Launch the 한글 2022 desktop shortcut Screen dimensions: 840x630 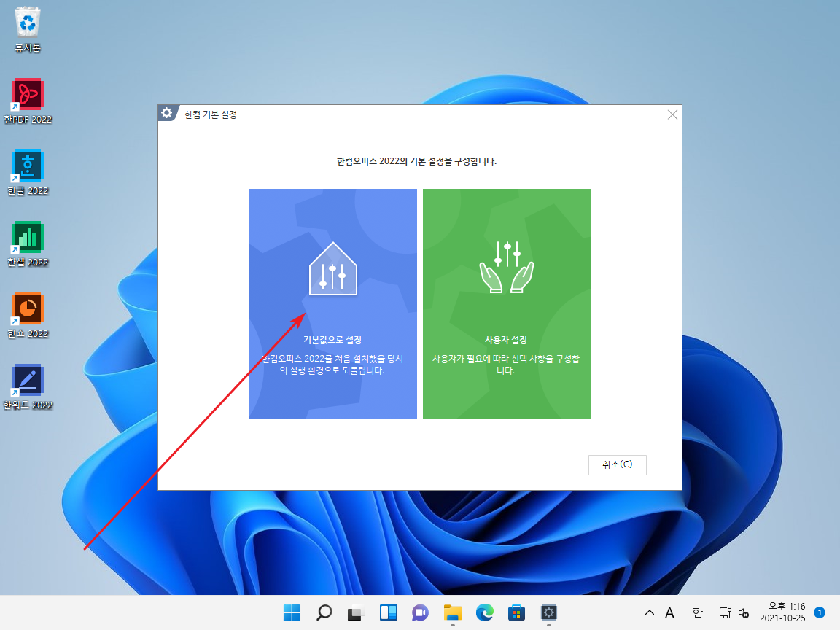coord(27,173)
